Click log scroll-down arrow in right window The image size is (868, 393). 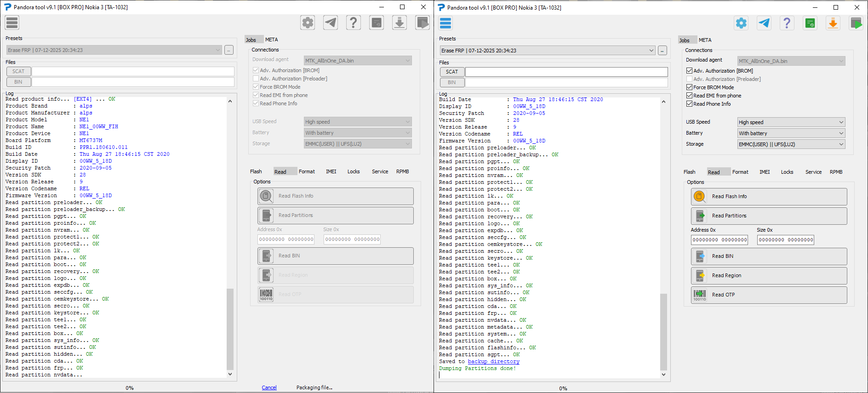pyautogui.click(x=663, y=375)
